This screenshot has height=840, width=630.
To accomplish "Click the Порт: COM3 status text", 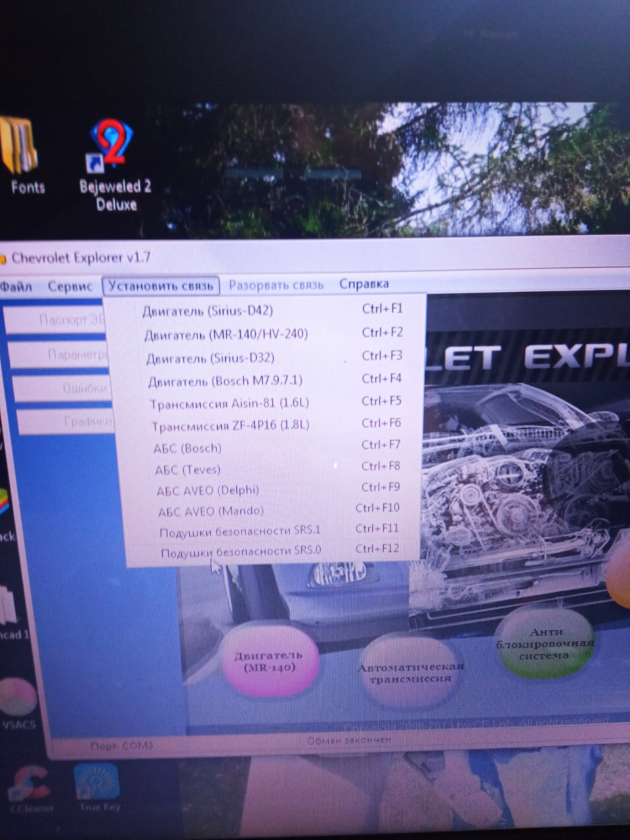I will 121,745.
